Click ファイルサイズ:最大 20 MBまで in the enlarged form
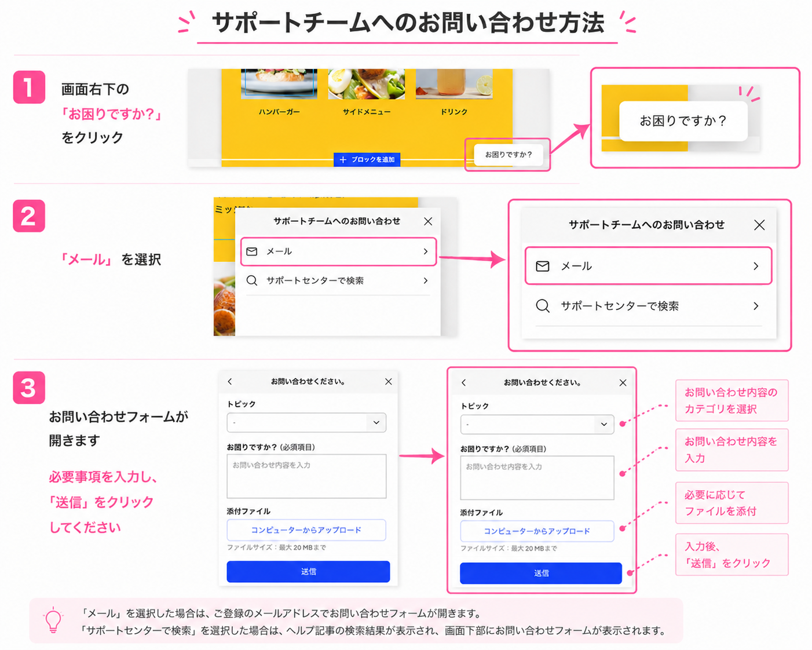The height and width of the screenshot is (650, 812). (509, 548)
